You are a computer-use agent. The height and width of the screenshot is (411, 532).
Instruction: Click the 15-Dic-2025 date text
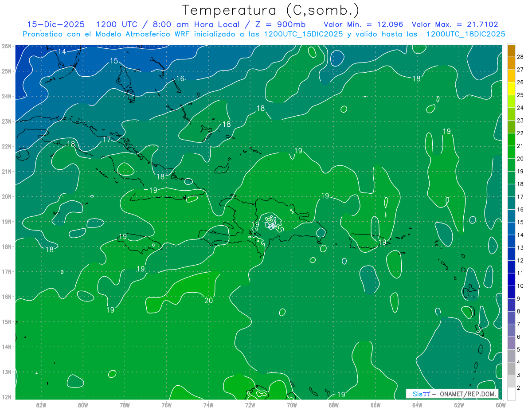pyautogui.click(x=56, y=25)
